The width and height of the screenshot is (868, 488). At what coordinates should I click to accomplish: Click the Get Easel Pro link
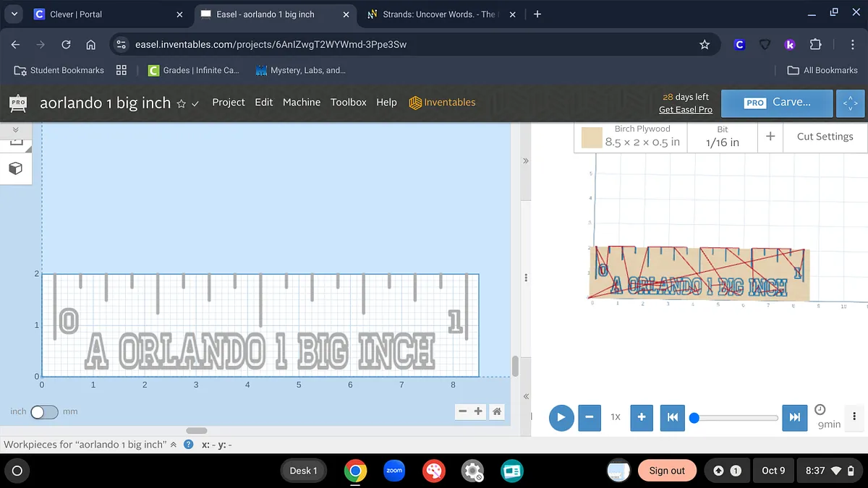[685, 109]
